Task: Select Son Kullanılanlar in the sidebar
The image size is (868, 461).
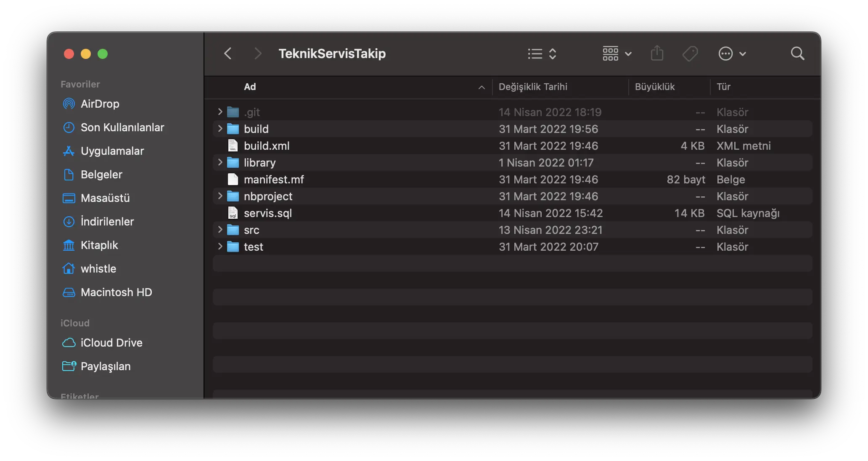Action: 113,127
